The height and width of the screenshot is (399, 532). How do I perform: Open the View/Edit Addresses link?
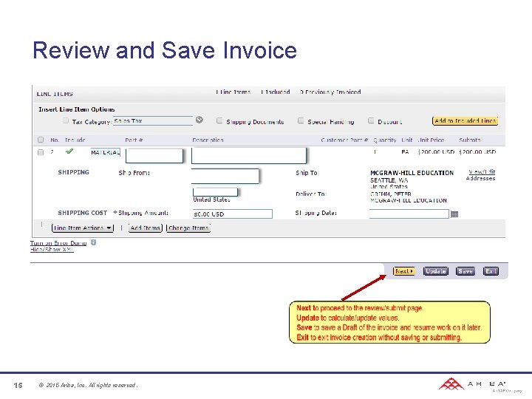point(481,174)
